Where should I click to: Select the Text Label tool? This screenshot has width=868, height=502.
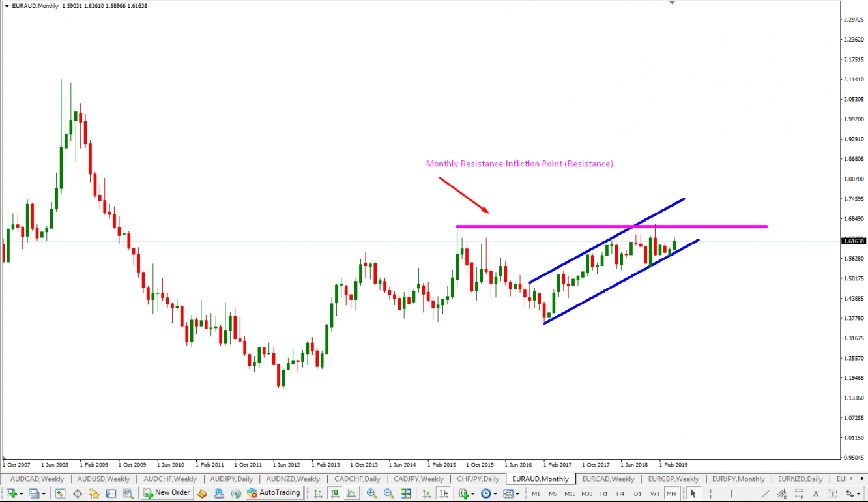tap(833, 494)
